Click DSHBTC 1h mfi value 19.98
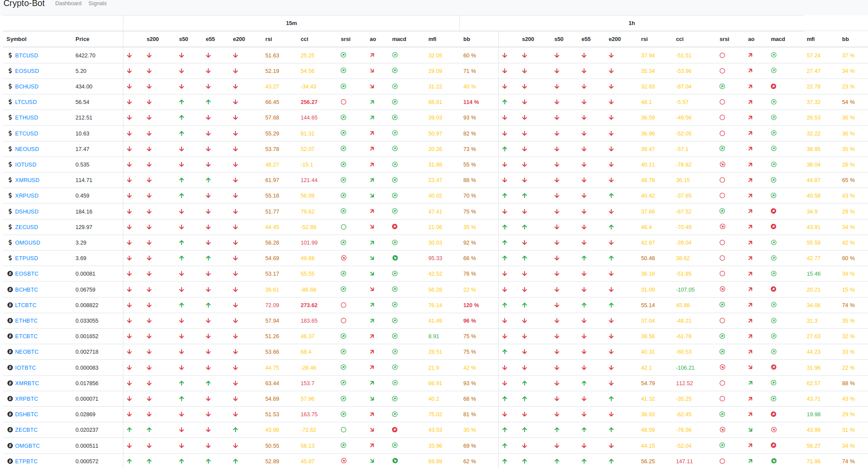The image size is (868, 471). (814, 414)
